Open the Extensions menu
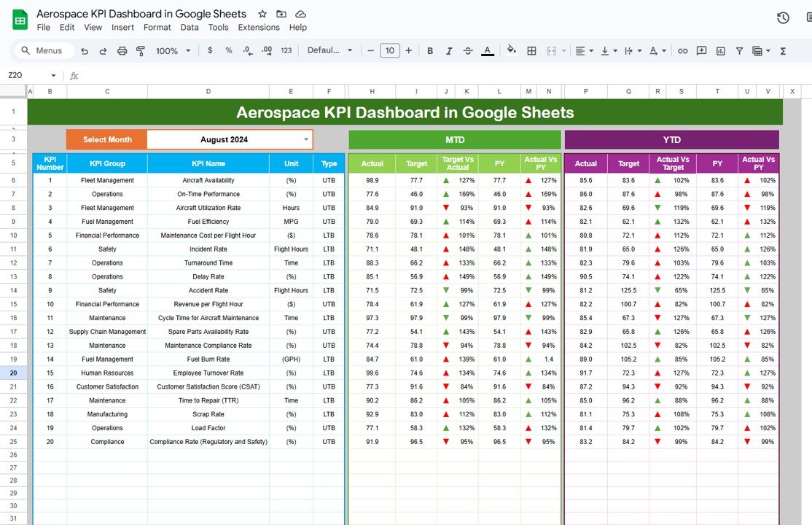 tap(259, 28)
